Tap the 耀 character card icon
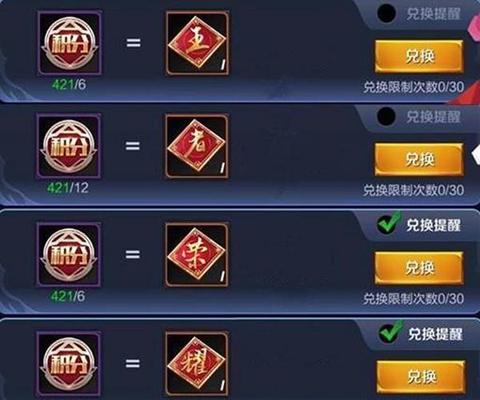Image resolution: width=480 pixels, height=400 pixels. tap(197, 363)
